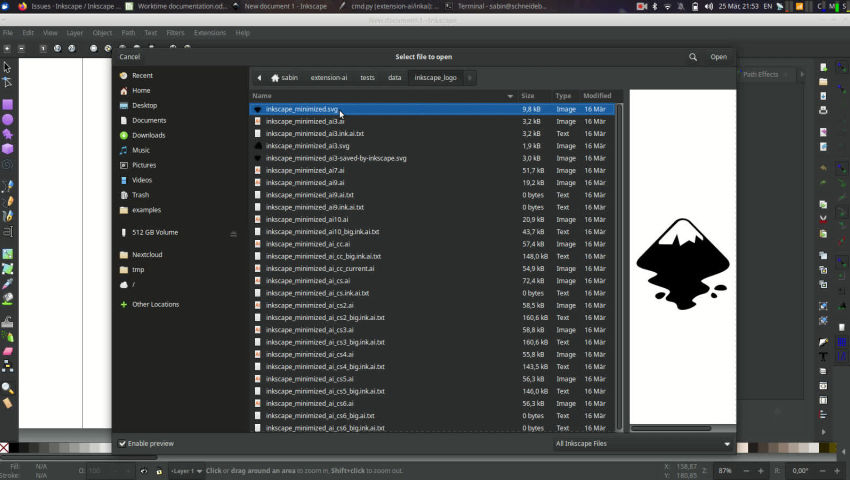Sort files using the Name column header
The width and height of the screenshot is (850, 480).
tap(380, 96)
